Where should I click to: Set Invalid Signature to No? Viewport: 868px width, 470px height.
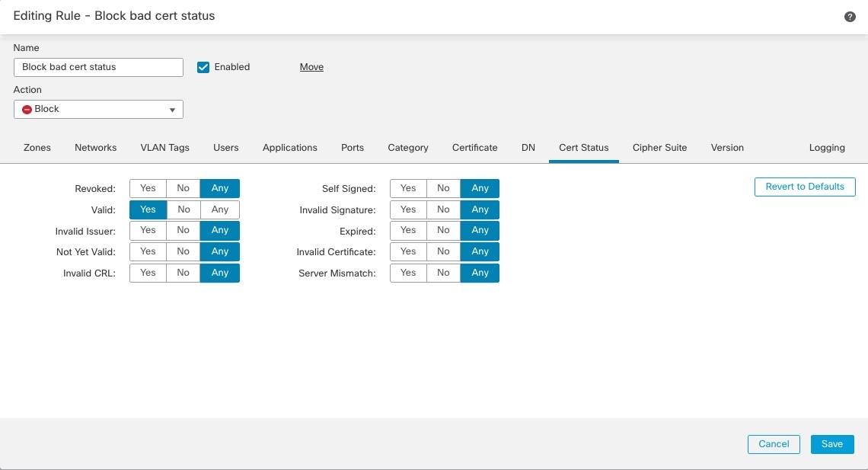coord(443,209)
